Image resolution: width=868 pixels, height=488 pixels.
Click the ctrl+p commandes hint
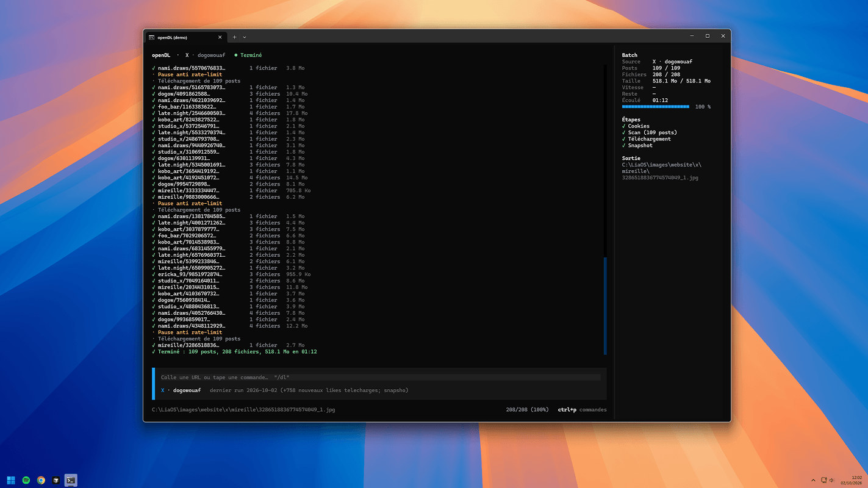(x=582, y=410)
